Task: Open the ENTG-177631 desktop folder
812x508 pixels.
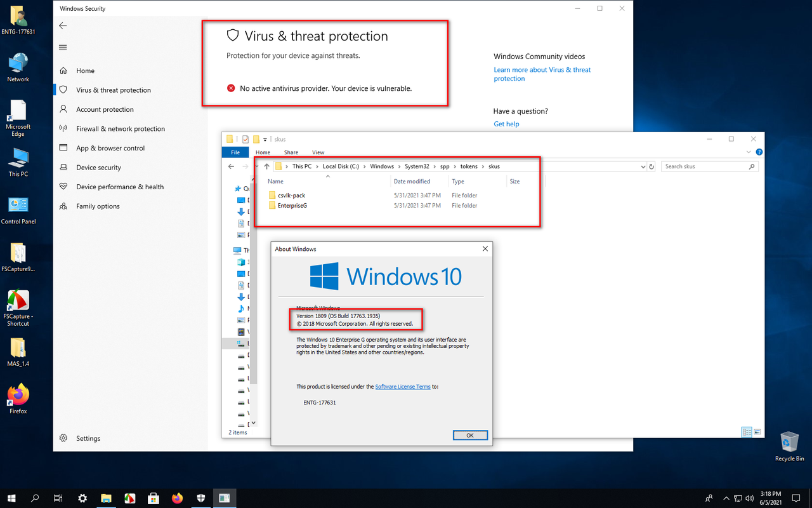Action: tap(18, 20)
